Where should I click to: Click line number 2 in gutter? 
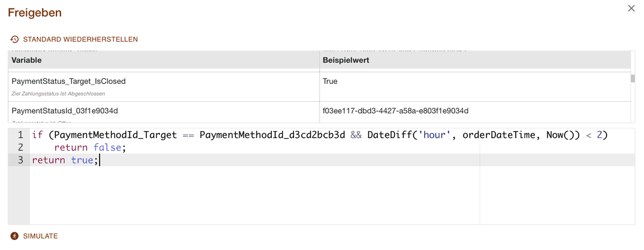(20, 147)
